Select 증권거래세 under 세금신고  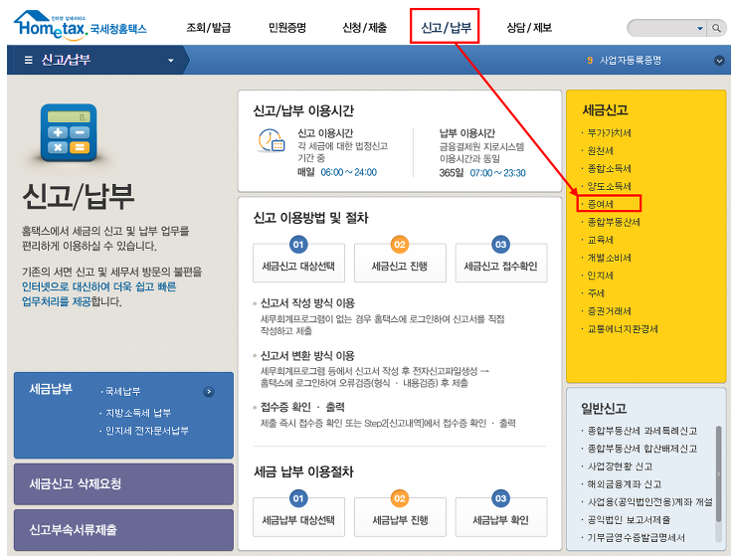pos(609,311)
